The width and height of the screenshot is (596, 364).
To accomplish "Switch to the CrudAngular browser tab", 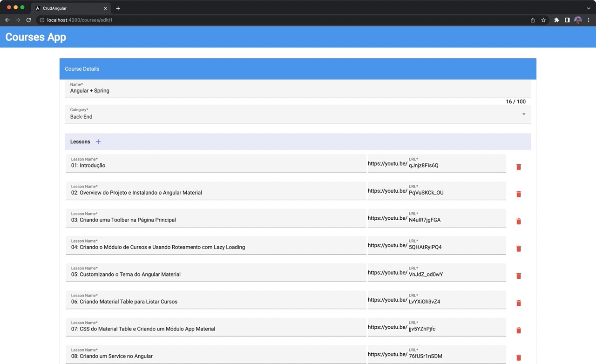I will coord(65,8).
